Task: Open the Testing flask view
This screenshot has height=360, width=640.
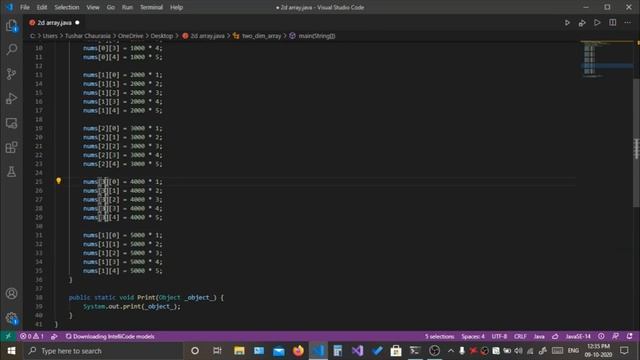Action: [11, 172]
